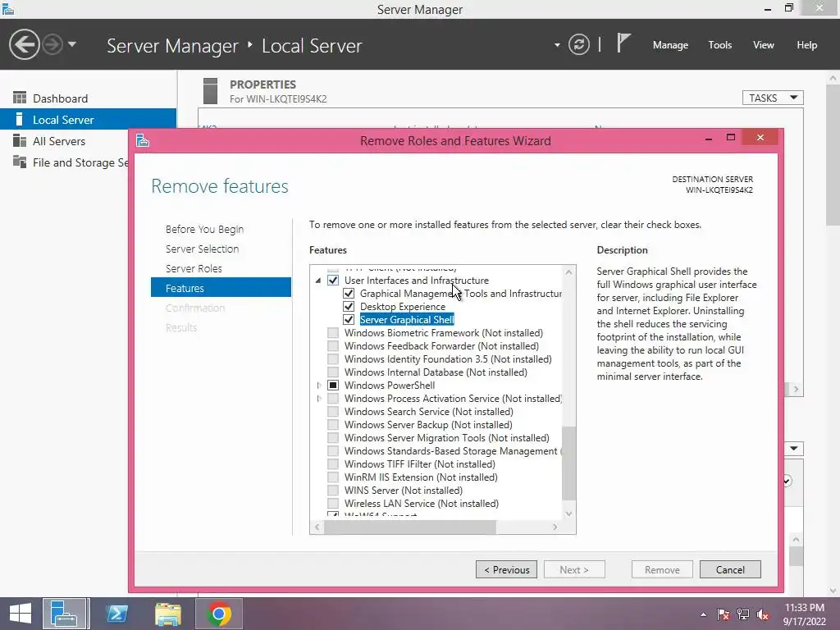This screenshot has height=630, width=840.
Task: Go to Server Roles step
Action: [x=194, y=269]
